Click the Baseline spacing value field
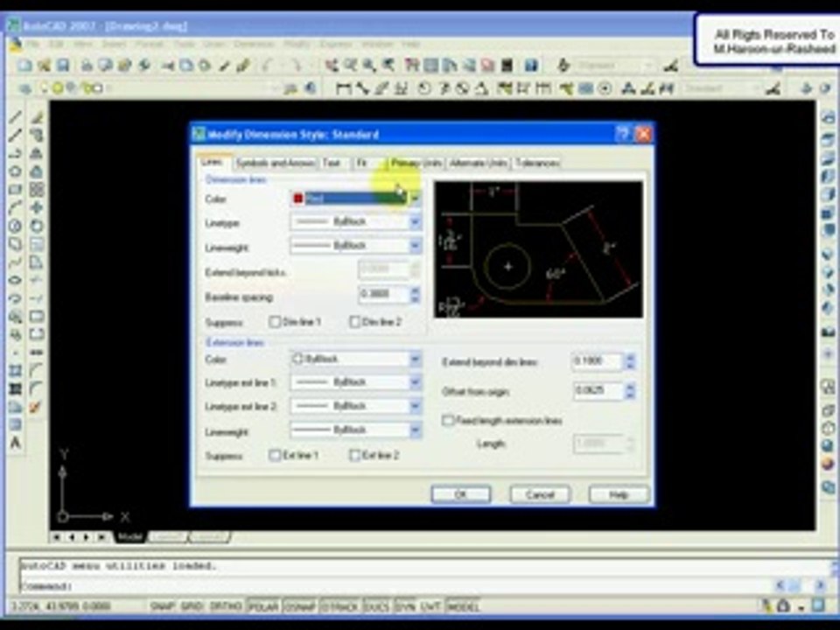The height and width of the screenshot is (630, 840). pyautogui.click(x=383, y=294)
